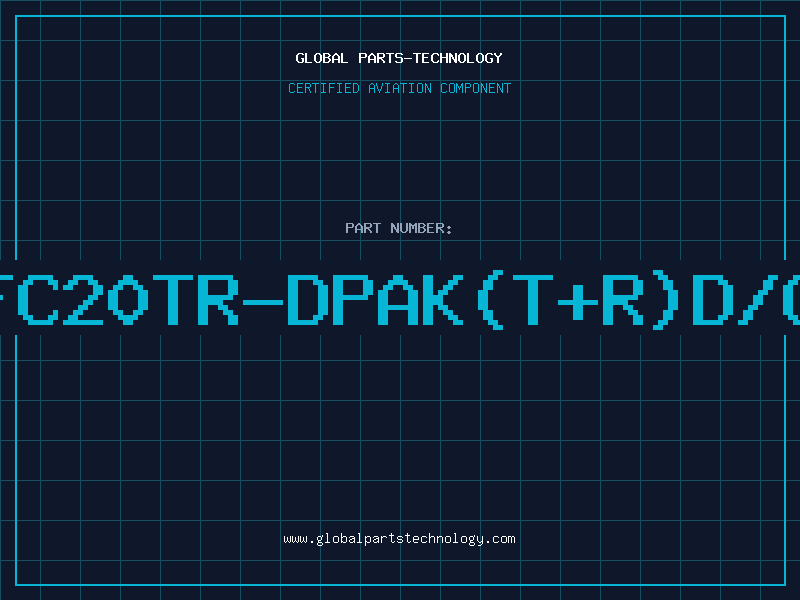
Task: Click the letter K in DPAK
Action: [442, 300]
